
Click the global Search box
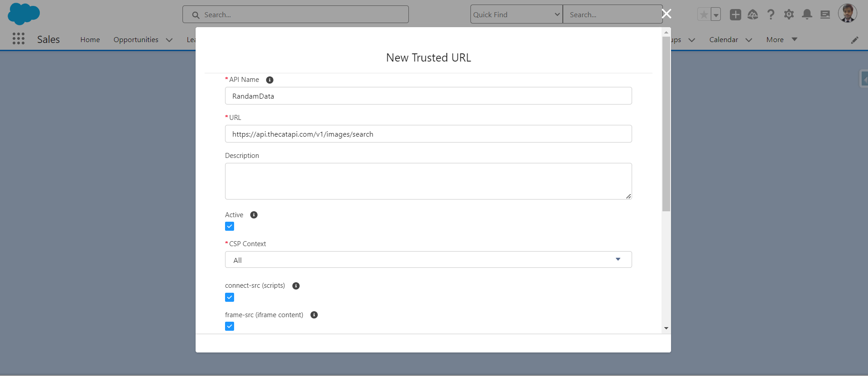coord(296,14)
